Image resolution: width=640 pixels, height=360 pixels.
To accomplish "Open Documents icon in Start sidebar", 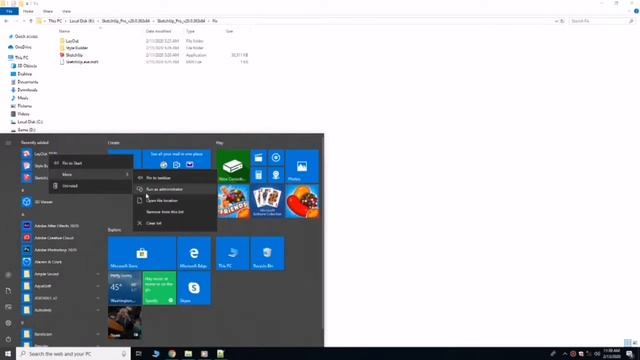I will [x=8, y=291].
